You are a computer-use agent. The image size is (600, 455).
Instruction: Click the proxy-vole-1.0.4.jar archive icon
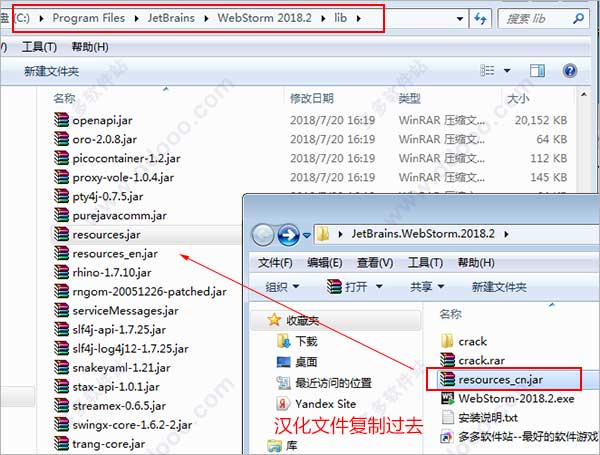pyautogui.click(x=61, y=177)
